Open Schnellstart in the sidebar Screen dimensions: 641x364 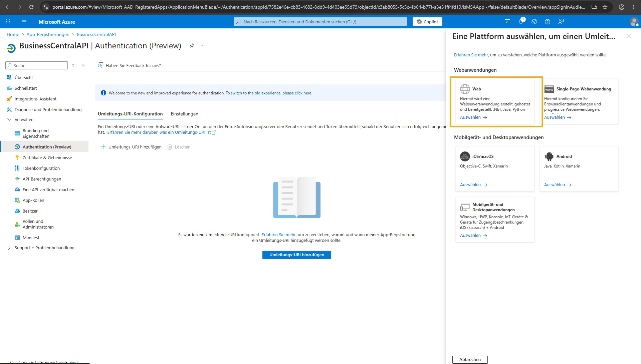point(26,88)
